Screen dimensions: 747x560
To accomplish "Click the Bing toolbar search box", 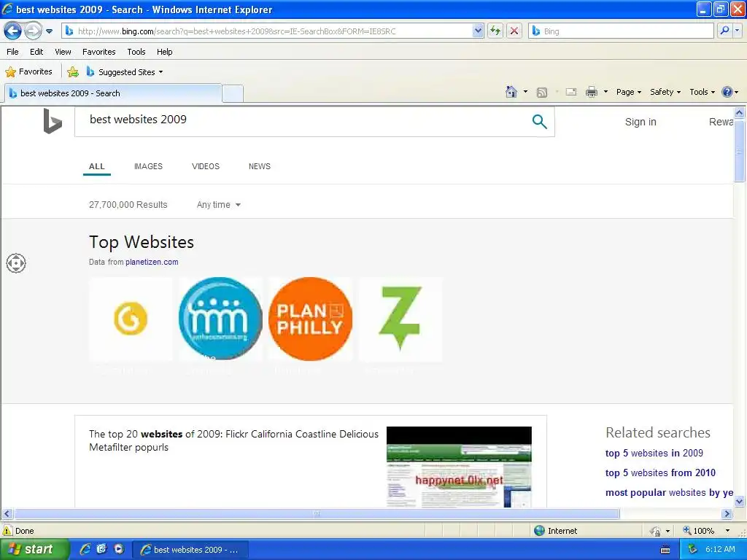I will coord(622,31).
